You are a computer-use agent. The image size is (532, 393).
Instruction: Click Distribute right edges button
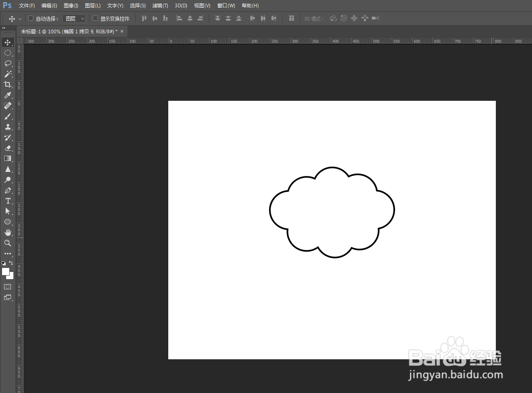(x=274, y=18)
